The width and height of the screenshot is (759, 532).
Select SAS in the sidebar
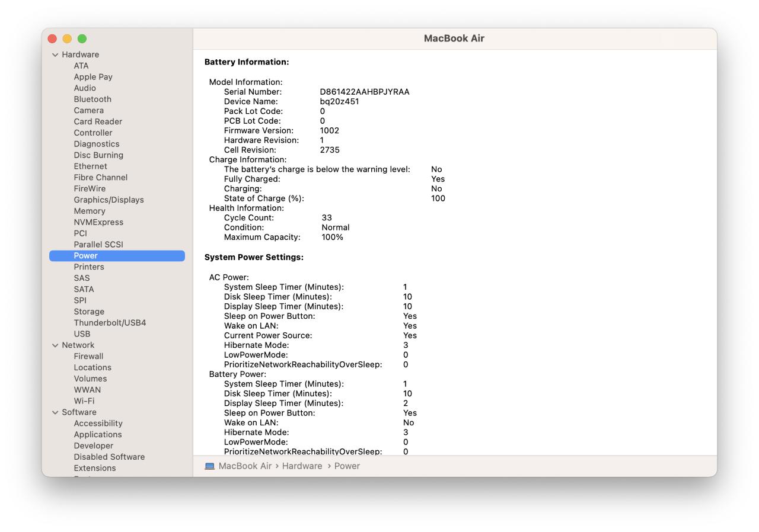(82, 278)
